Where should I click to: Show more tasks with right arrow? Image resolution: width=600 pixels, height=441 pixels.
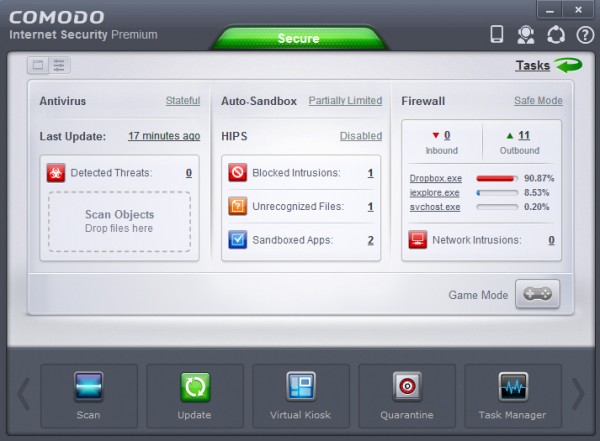pyautogui.click(x=578, y=394)
